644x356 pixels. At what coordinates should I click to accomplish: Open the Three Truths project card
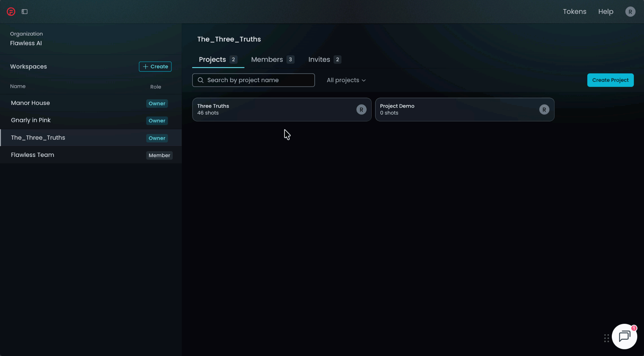click(x=282, y=110)
